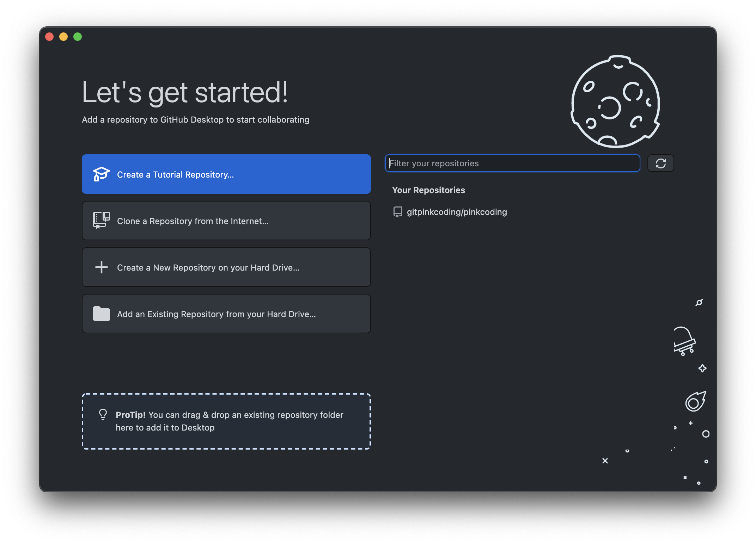The image size is (756, 544).
Task: Click the refresh repositories icon button
Action: pyautogui.click(x=660, y=163)
